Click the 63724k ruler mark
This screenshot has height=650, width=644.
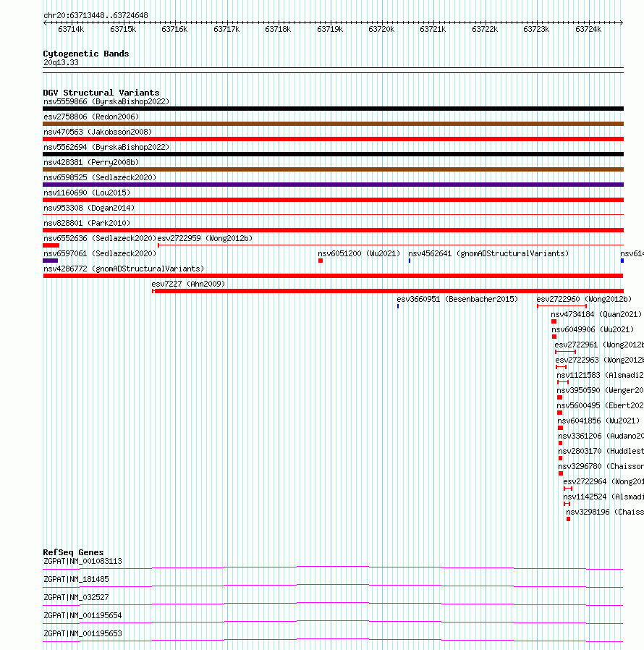pyautogui.click(x=588, y=29)
